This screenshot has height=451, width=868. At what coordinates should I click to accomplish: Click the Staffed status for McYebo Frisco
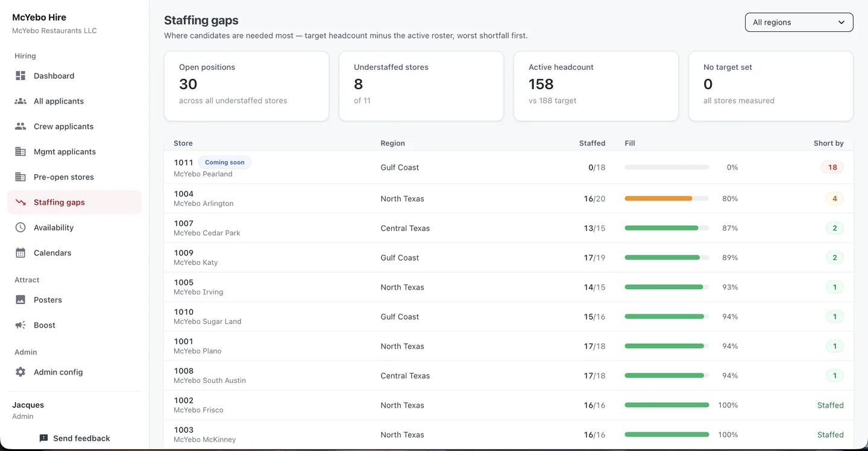[831, 405]
